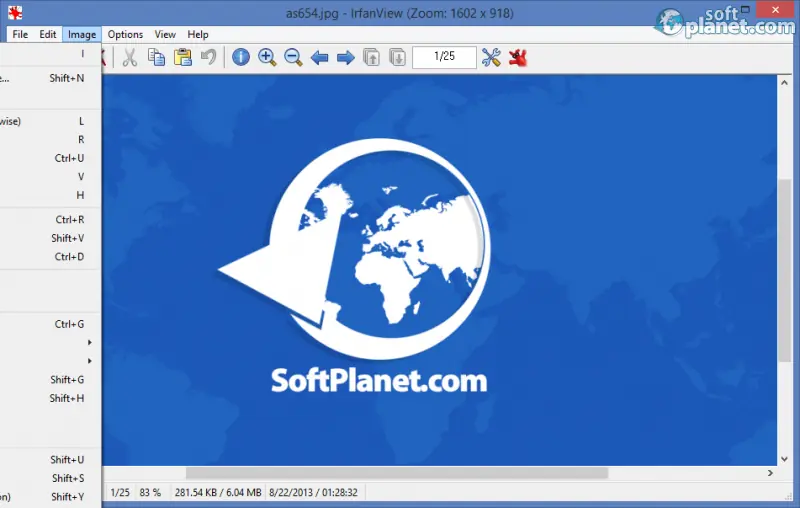Close the IrfanView window
This screenshot has height=508, width=800.
pyautogui.click(x=775, y=10)
